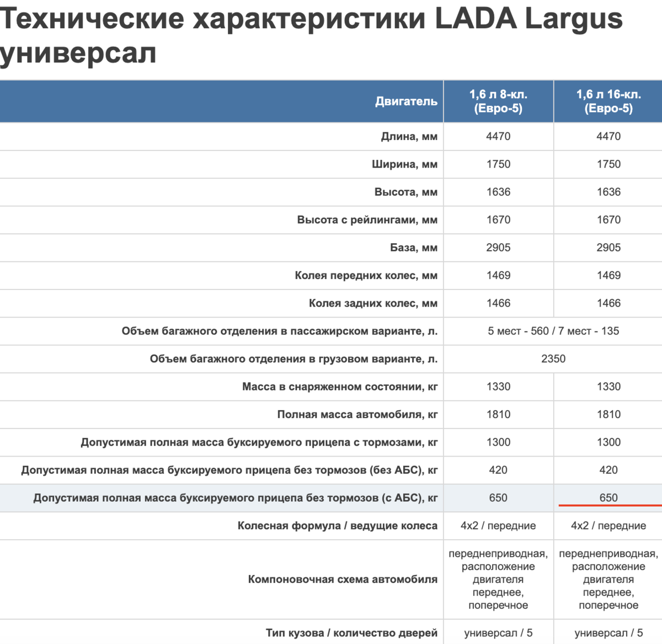
Task: Click the 5 мест - 560 / 7 мест - 135 cell
Action: (552, 331)
